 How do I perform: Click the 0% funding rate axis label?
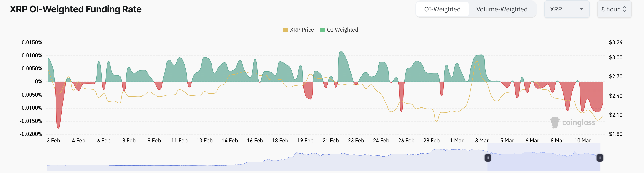38,81
